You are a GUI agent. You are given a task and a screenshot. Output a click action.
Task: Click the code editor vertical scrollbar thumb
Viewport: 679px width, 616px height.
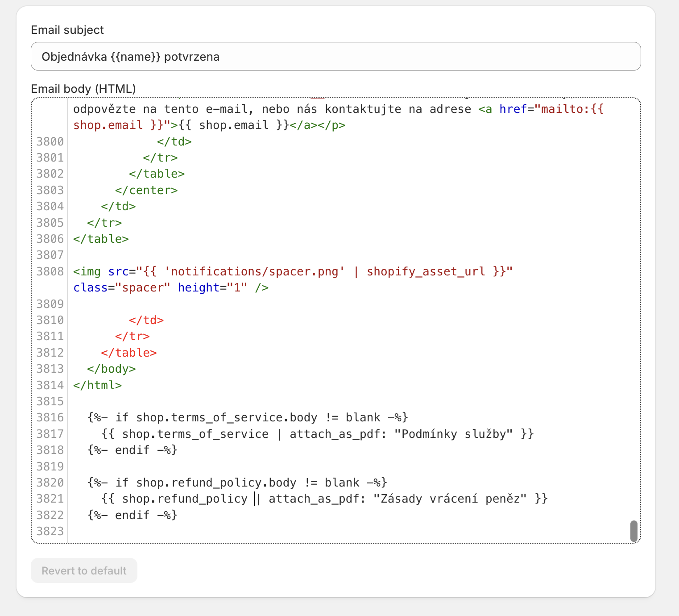(x=633, y=531)
